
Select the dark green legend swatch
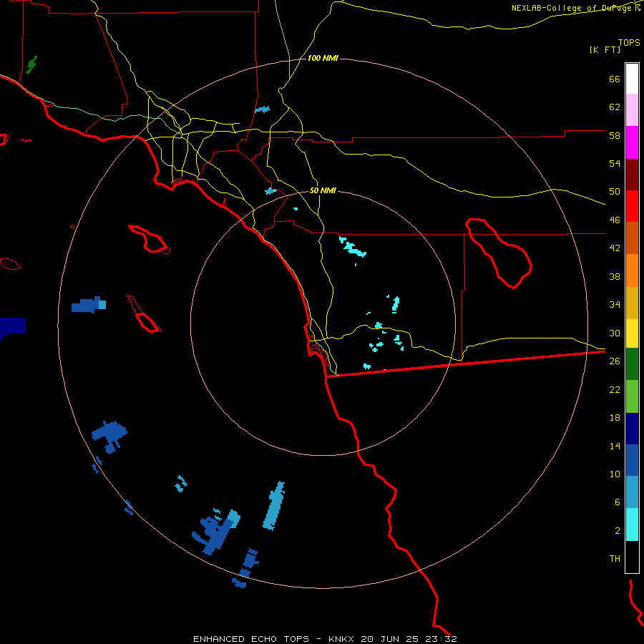pos(632,364)
